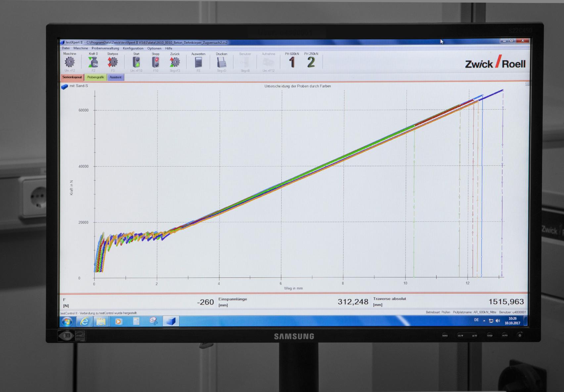Open the Datei menu
Viewport: 564px width, 392px height.
(66, 48)
